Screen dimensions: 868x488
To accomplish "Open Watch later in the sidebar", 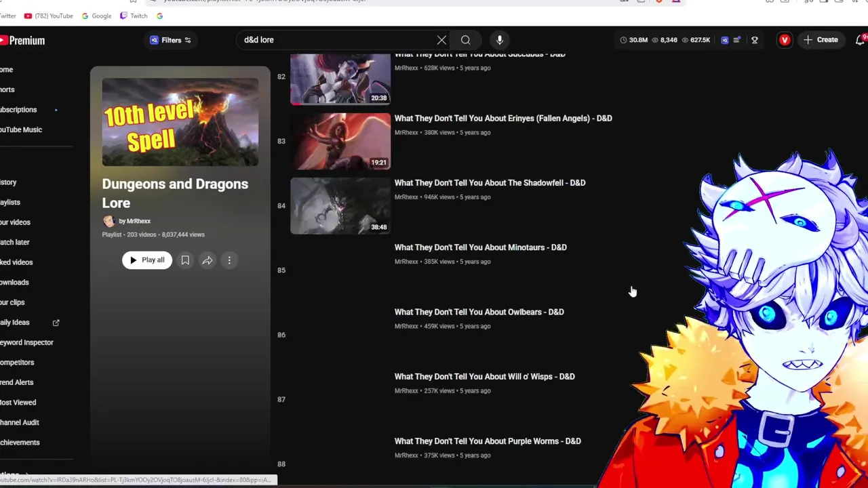I will click(15, 242).
